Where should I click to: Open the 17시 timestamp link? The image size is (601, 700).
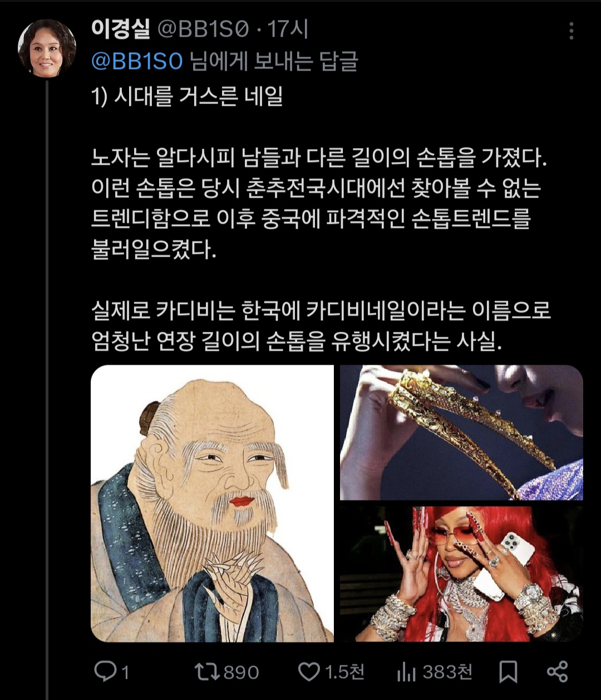click(287, 30)
